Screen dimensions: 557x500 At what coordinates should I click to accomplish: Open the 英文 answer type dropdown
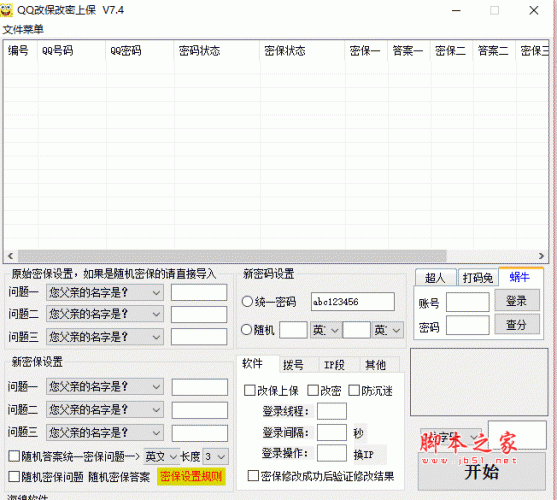tap(161, 456)
